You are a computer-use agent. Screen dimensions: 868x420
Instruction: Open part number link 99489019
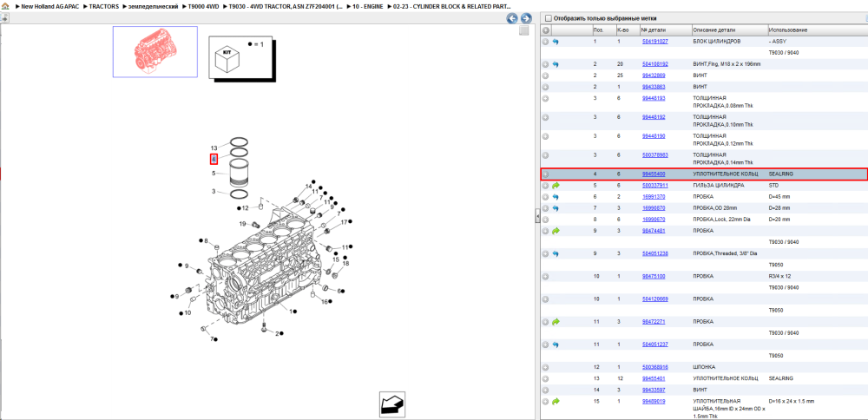(x=654, y=401)
